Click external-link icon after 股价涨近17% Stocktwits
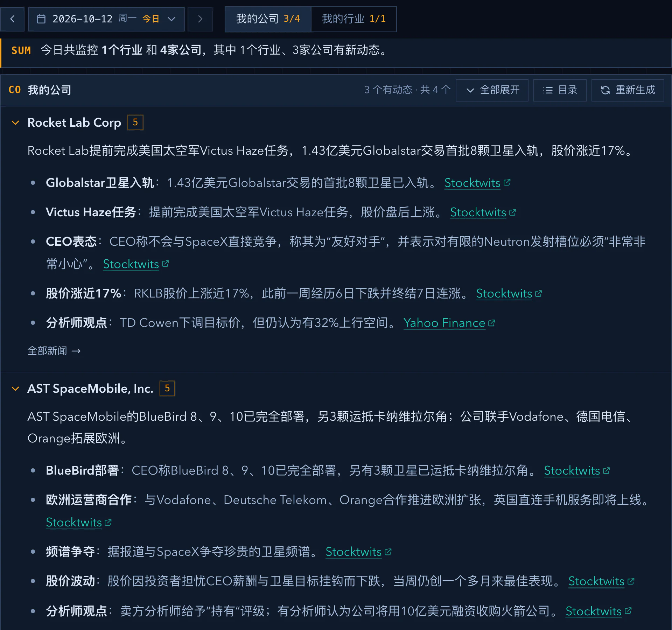The image size is (672, 630). click(x=539, y=293)
